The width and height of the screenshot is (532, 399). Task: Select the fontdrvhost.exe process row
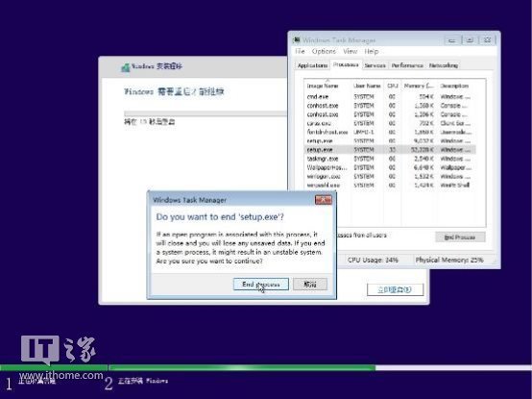[390, 132]
